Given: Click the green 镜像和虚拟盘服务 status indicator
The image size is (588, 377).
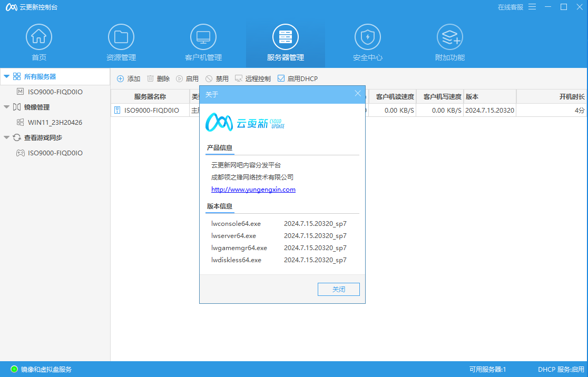Looking at the screenshot, I should (14, 369).
